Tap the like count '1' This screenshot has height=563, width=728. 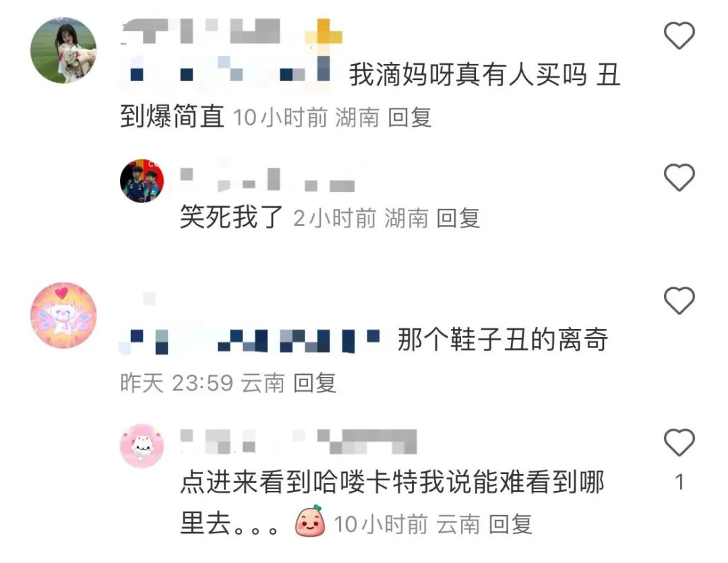pyautogui.click(x=679, y=482)
